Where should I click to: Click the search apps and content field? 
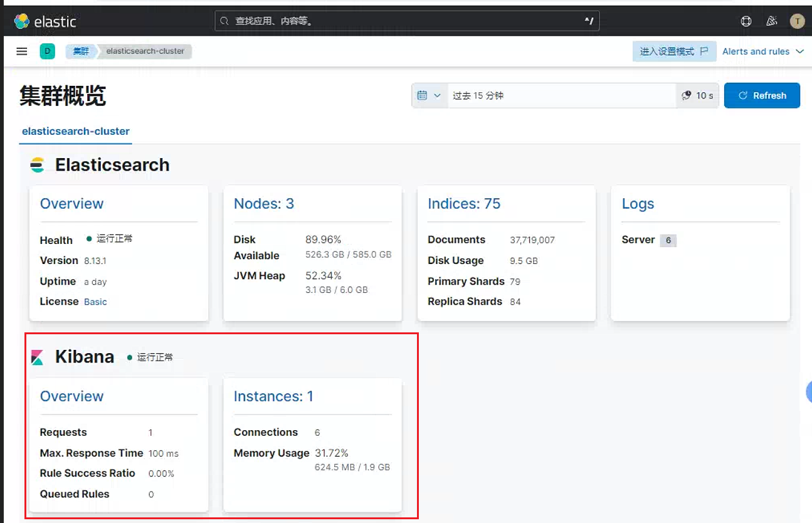[x=407, y=21]
